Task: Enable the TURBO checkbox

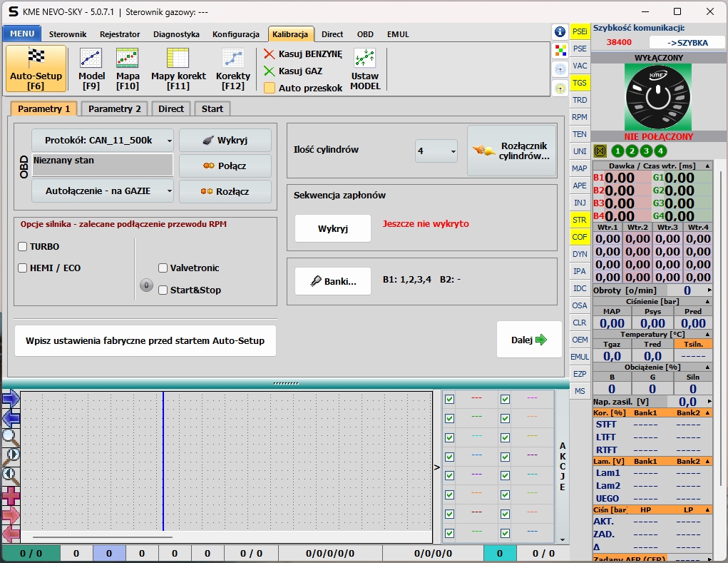Action: click(23, 247)
